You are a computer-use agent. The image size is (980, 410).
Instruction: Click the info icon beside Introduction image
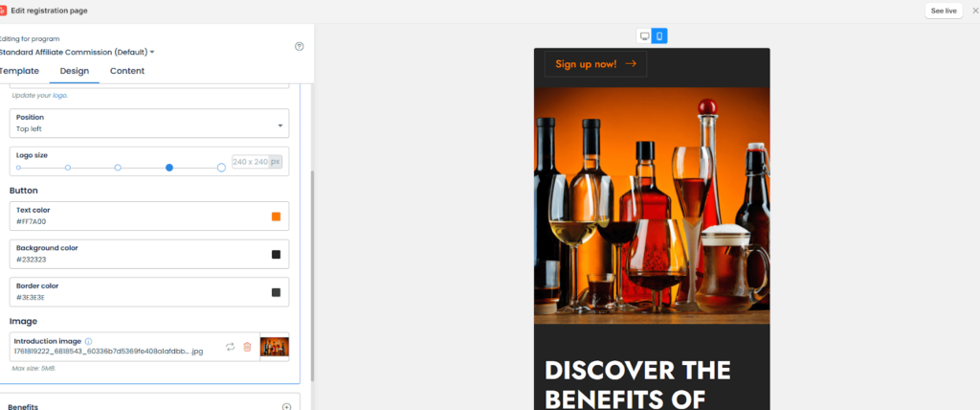88,341
